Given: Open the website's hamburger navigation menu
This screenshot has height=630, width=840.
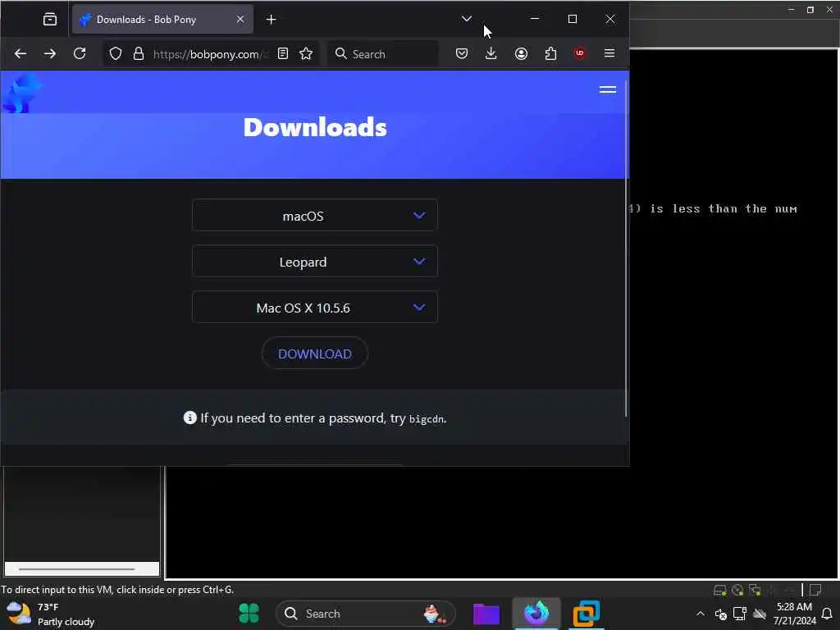Looking at the screenshot, I should [608, 90].
